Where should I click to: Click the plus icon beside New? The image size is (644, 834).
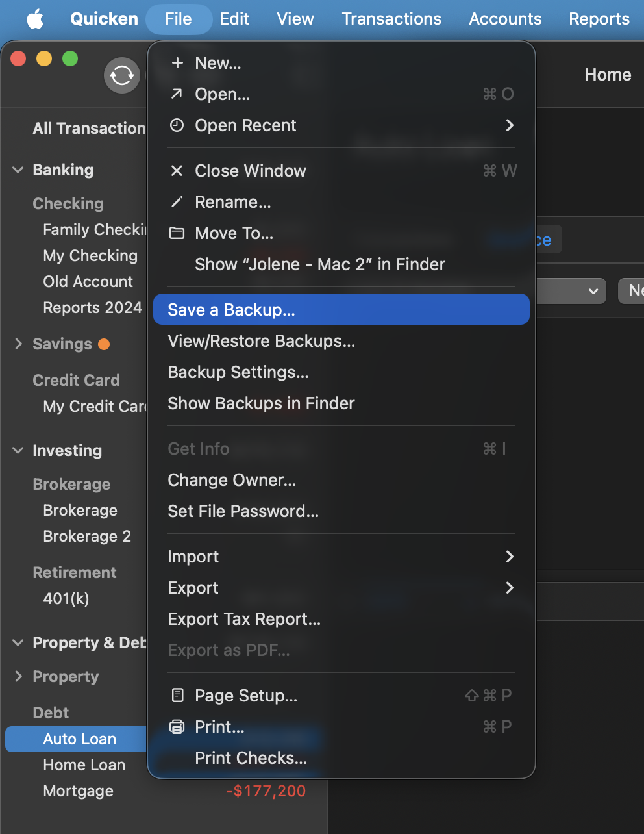[x=177, y=63]
